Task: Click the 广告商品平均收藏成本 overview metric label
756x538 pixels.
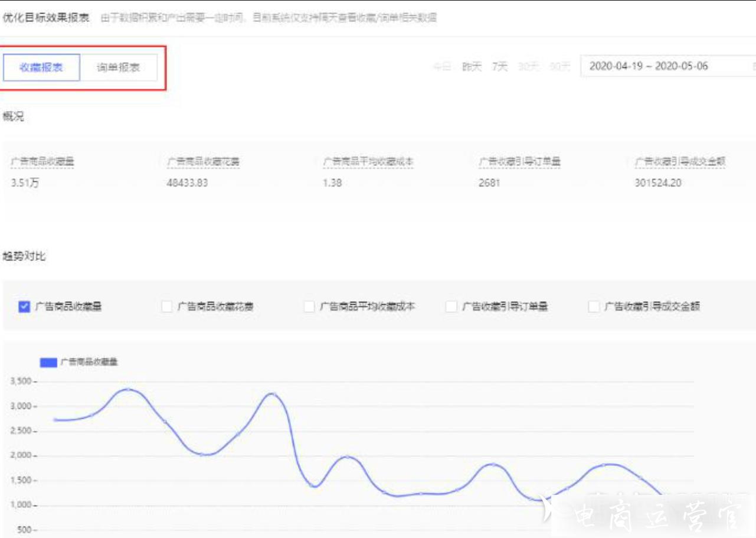Action: 368,161
